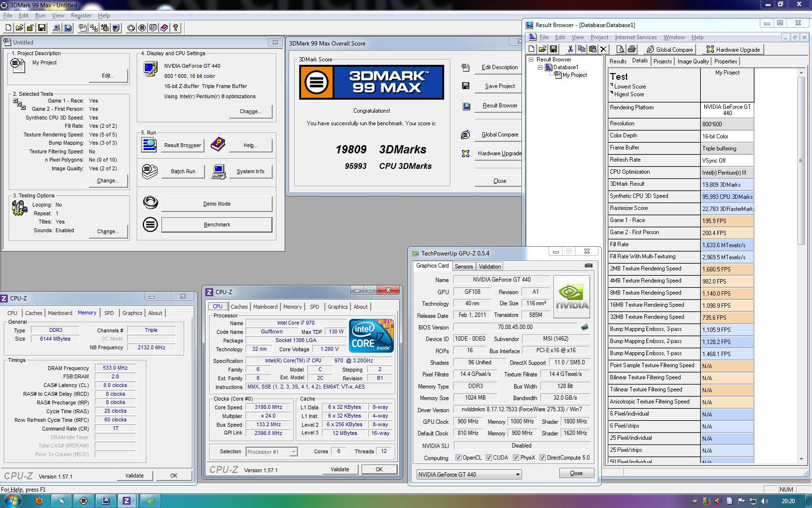The height and width of the screenshot is (508, 812).
Task: Click Cut scissors icon in Result Browser toolbar
Action: (x=570, y=49)
